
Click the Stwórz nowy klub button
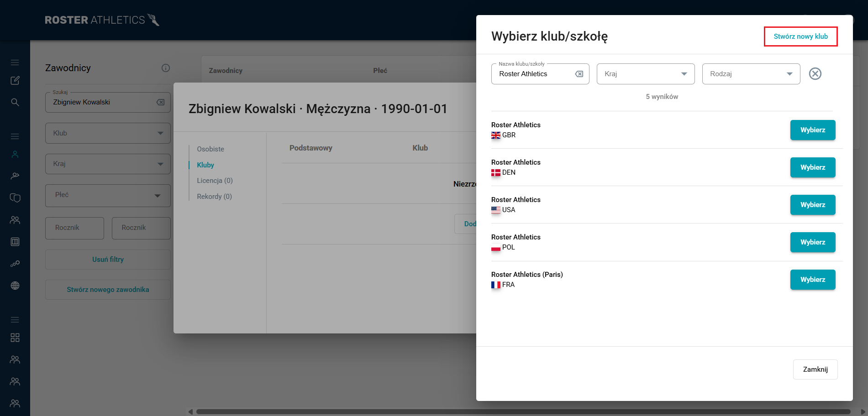pos(800,36)
